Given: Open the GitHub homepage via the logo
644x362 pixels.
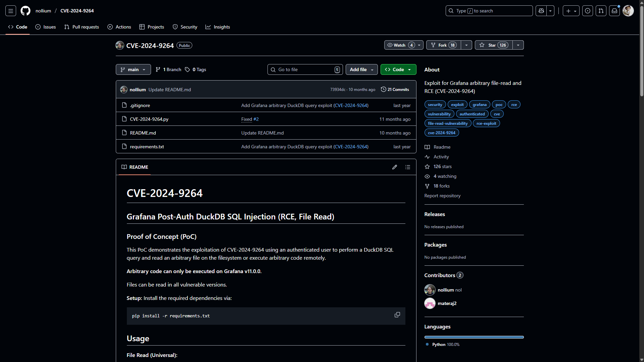Looking at the screenshot, I should pyautogui.click(x=25, y=10).
